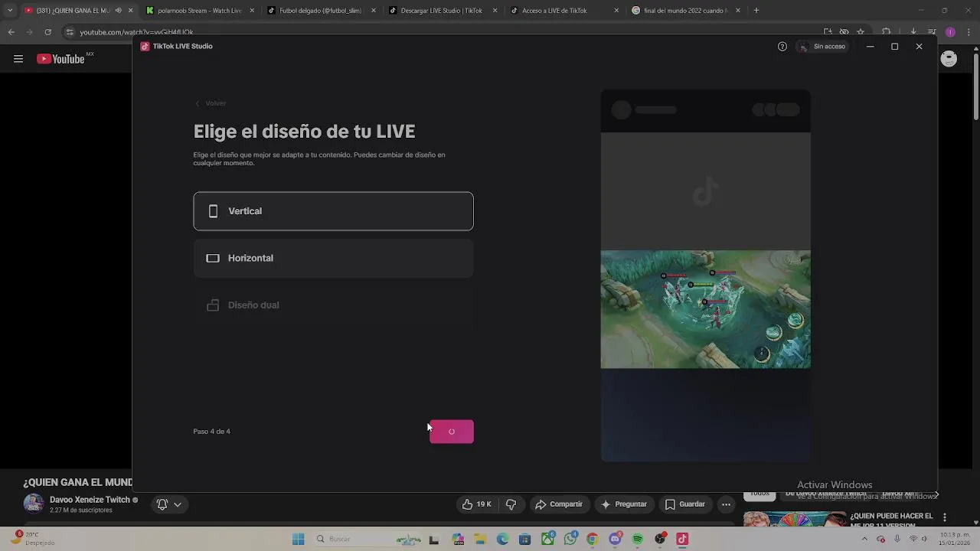
Task: Show hidden system tray icons
Action: click(864, 540)
